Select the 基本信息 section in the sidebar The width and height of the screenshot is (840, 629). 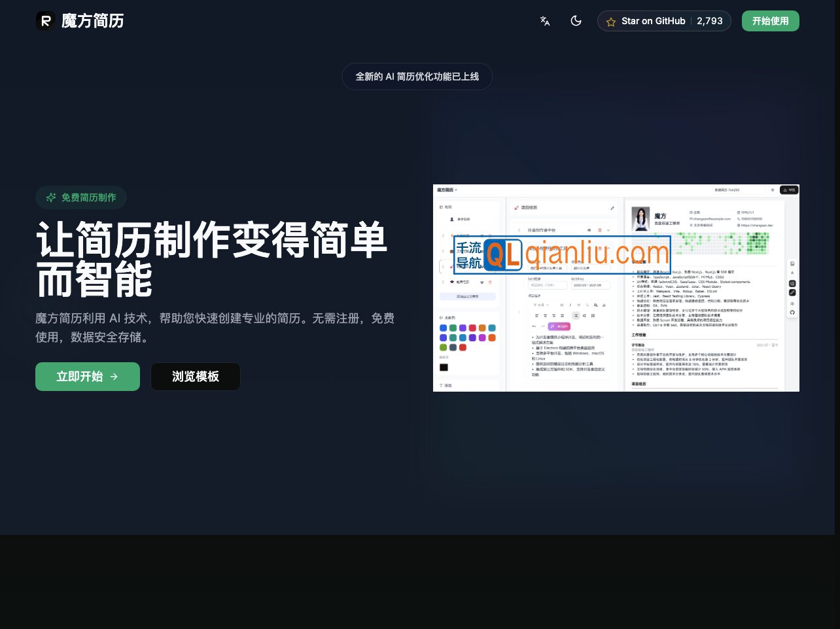point(463,219)
